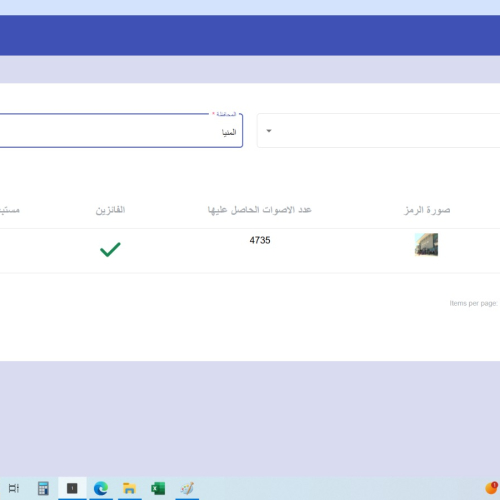
Task: Switch to Excel from the taskbar
Action: pyautogui.click(x=158, y=489)
